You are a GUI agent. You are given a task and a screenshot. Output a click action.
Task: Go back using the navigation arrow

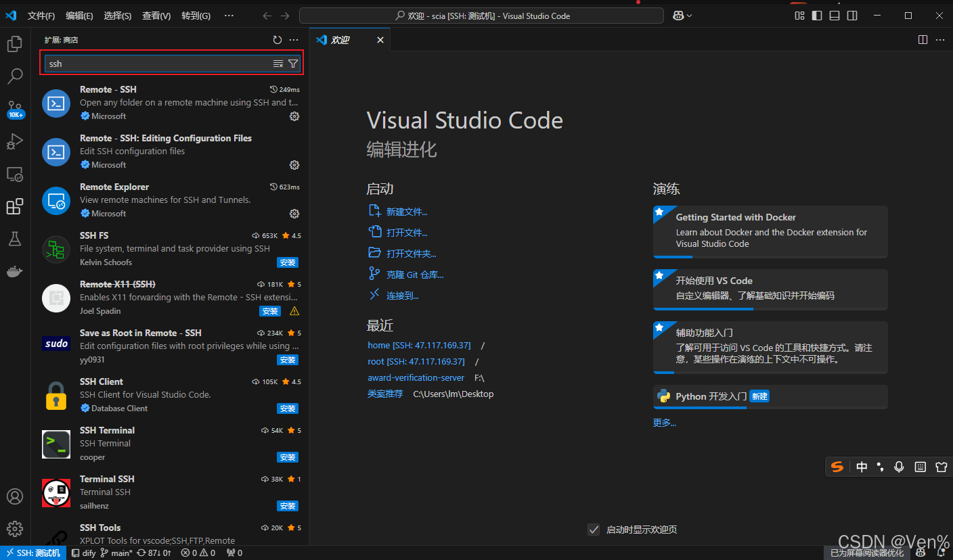click(x=267, y=16)
